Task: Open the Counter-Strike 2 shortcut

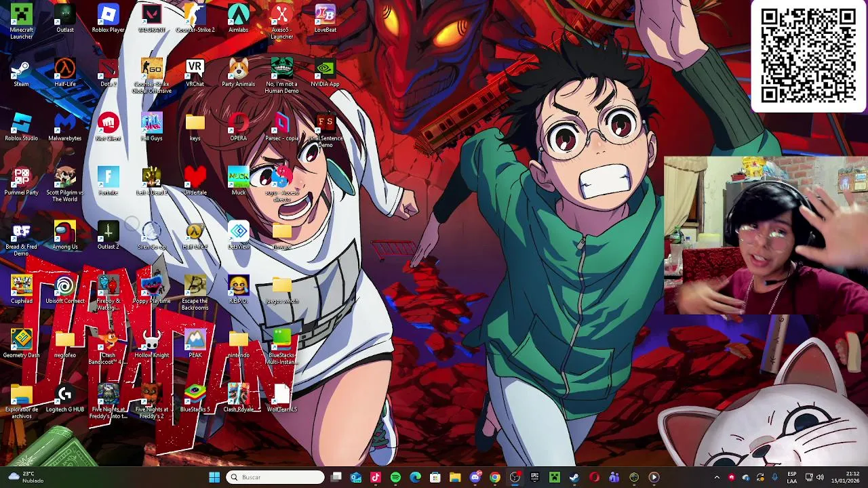Action: pos(195,19)
